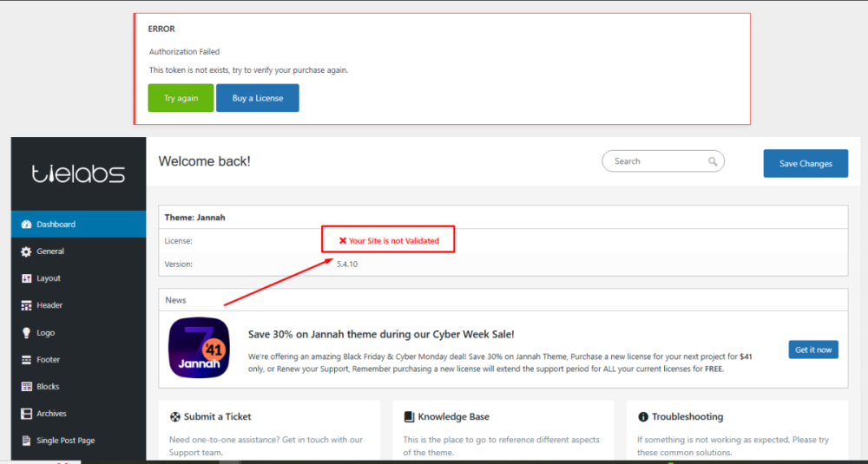The image size is (868, 464).
Task: Open the Archives settings
Action: [x=79, y=414]
